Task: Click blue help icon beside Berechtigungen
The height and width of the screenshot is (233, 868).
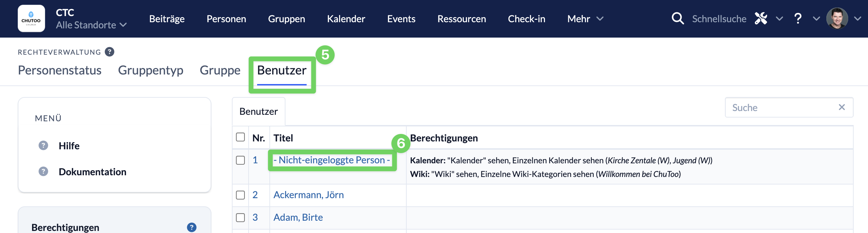Action: pos(192,227)
